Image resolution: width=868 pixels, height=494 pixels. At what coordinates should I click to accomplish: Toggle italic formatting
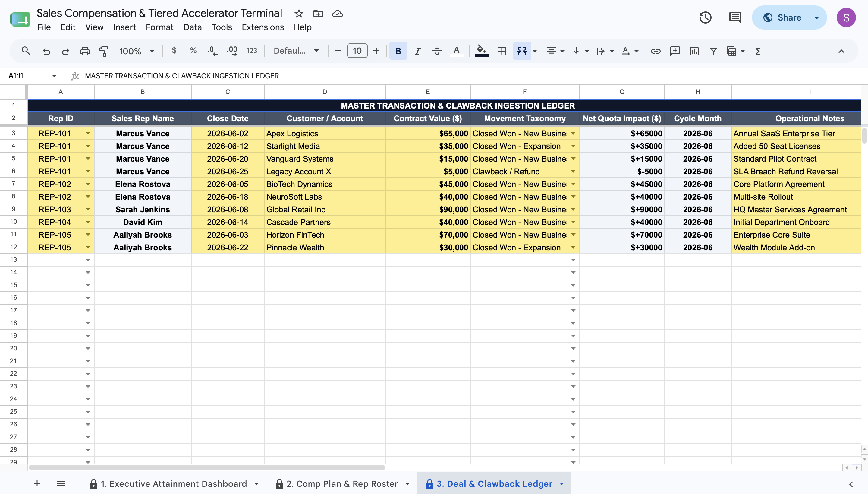click(417, 51)
